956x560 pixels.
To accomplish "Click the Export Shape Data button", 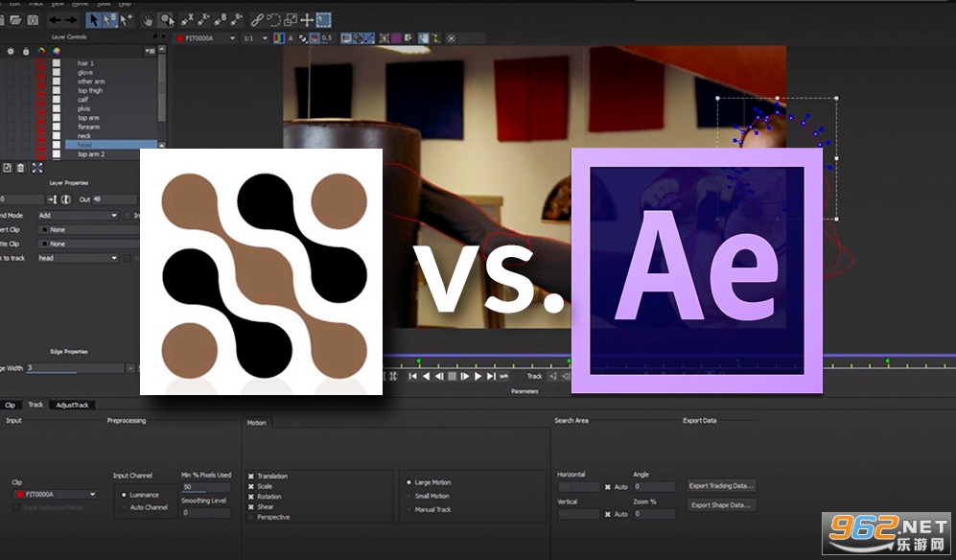I will pyautogui.click(x=721, y=505).
